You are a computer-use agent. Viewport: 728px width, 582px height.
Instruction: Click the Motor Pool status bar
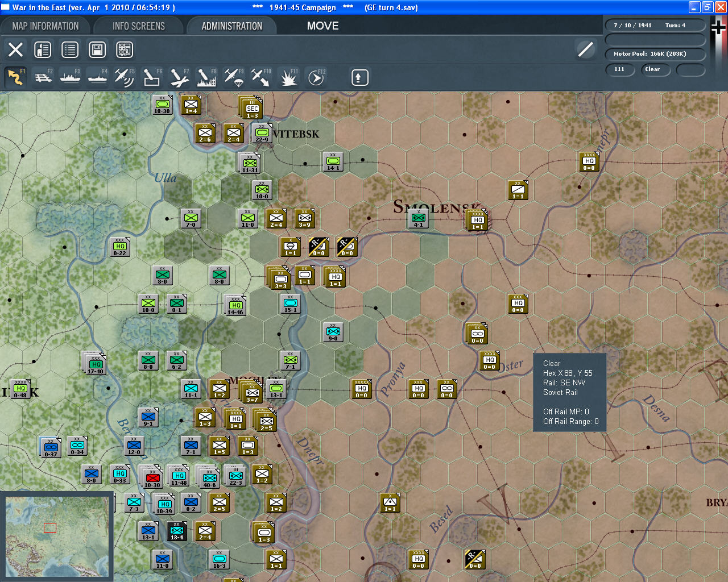(655, 54)
